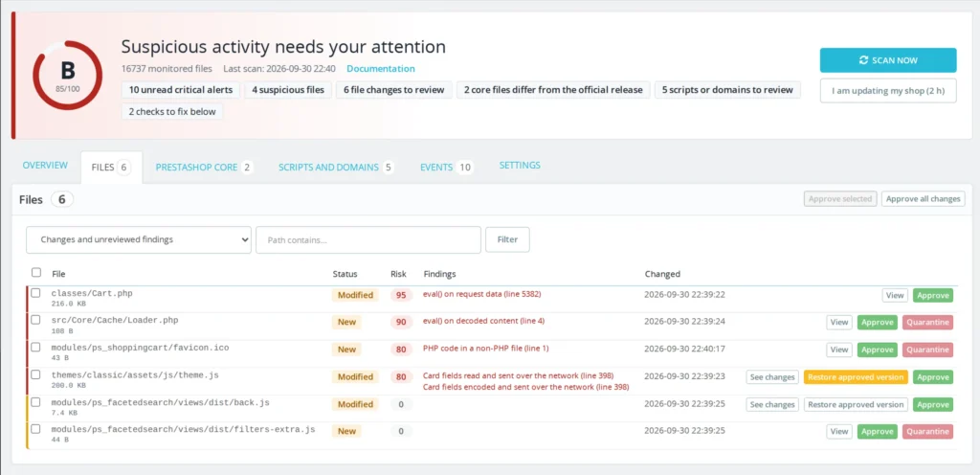See changes for theme.js
The image size is (980, 475).
(x=772, y=377)
